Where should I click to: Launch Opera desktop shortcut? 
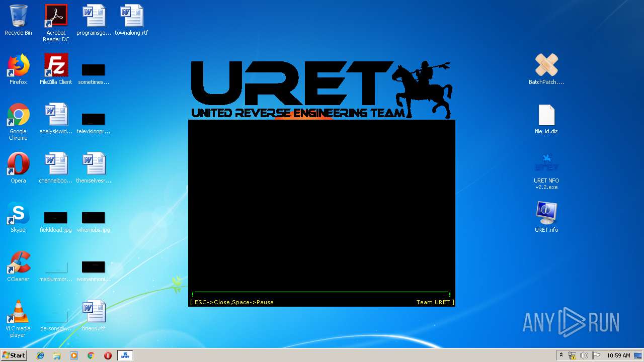[x=18, y=168]
